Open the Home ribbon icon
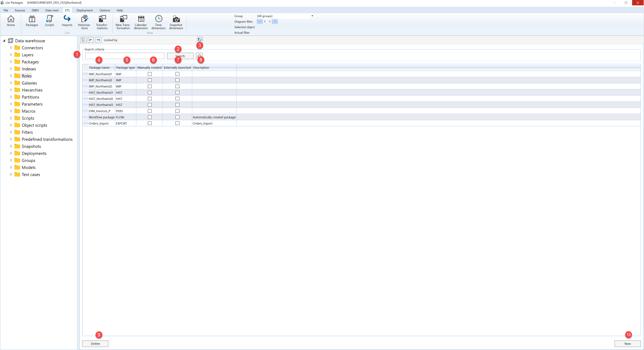Image resolution: width=644 pixels, height=350 pixels. click(x=11, y=21)
